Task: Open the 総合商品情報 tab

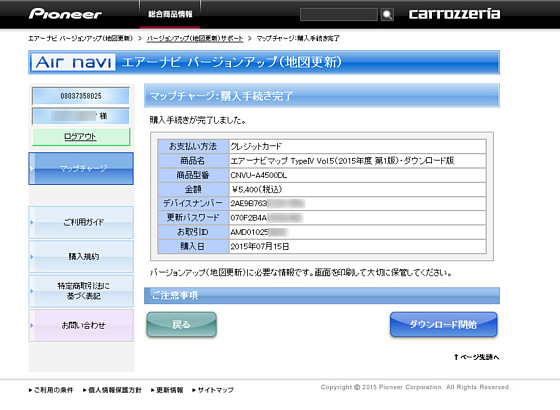Action: tap(170, 14)
